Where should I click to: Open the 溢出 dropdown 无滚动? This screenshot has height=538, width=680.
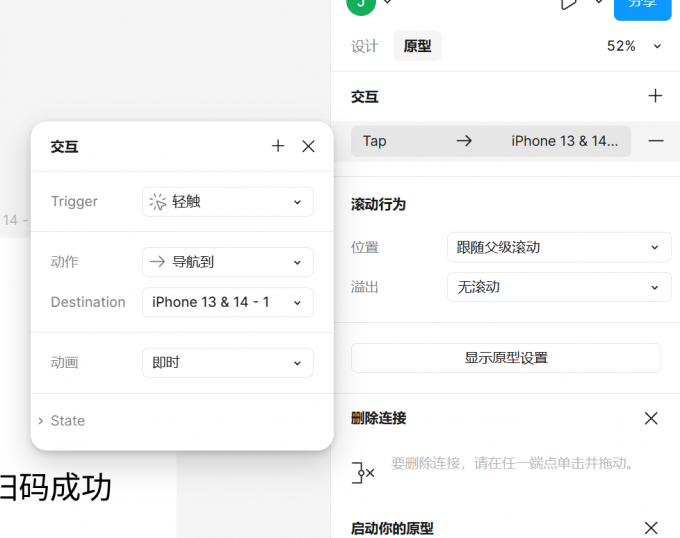point(559,287)
